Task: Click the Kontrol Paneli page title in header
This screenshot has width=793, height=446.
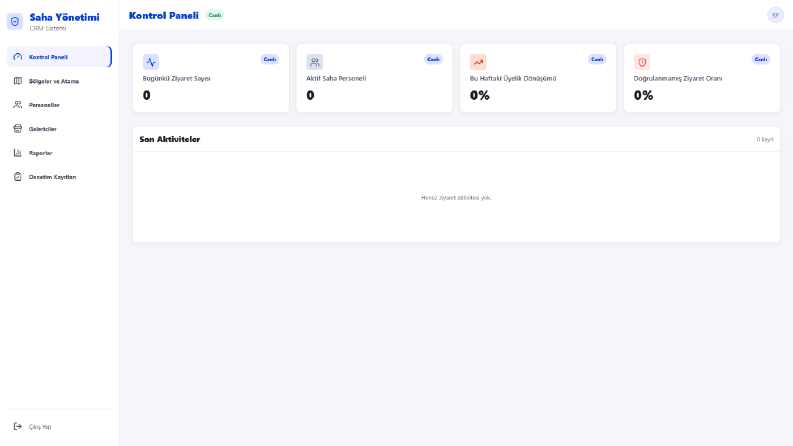Action: [x=164, y=15]
